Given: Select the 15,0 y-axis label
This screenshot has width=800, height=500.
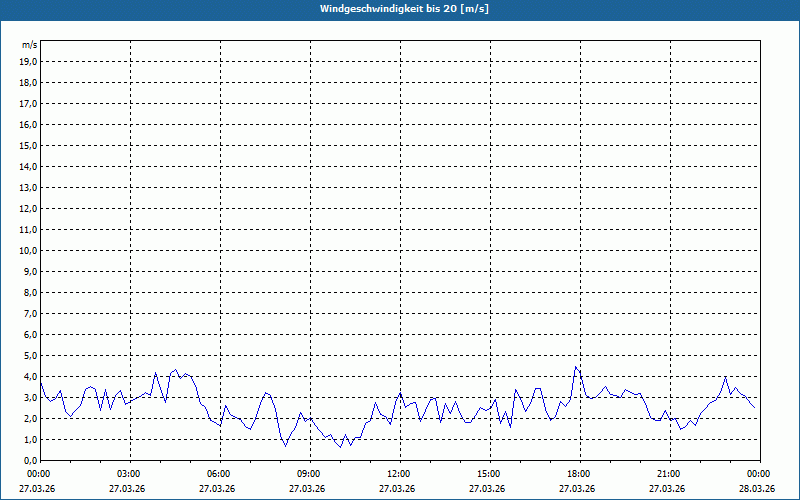Looking at the screenshot, I should tap(29, 146).
